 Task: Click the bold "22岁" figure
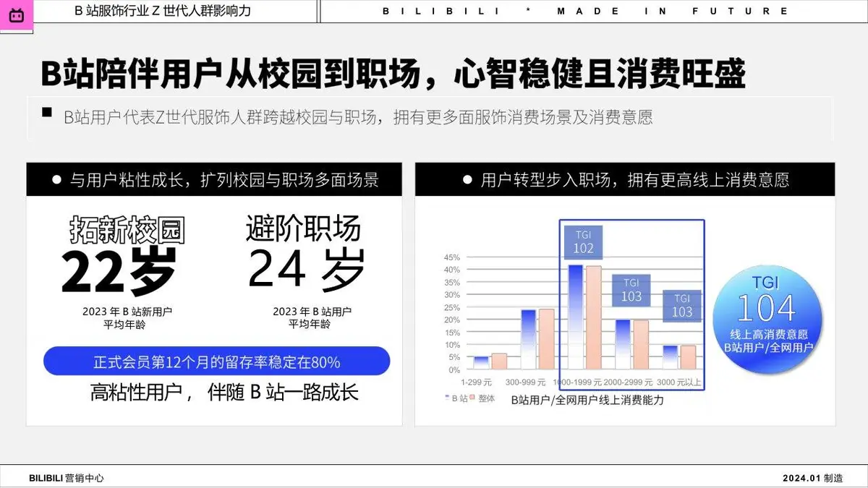tap(119, 272)
